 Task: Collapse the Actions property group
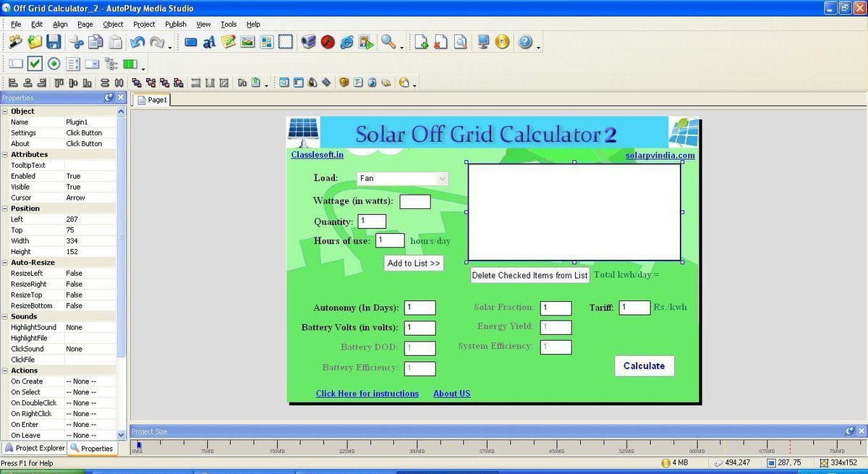point(5,371)
